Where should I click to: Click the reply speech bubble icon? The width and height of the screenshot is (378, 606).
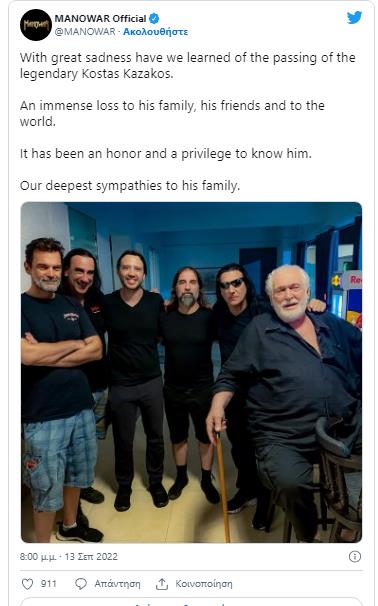tap(81, 584)
